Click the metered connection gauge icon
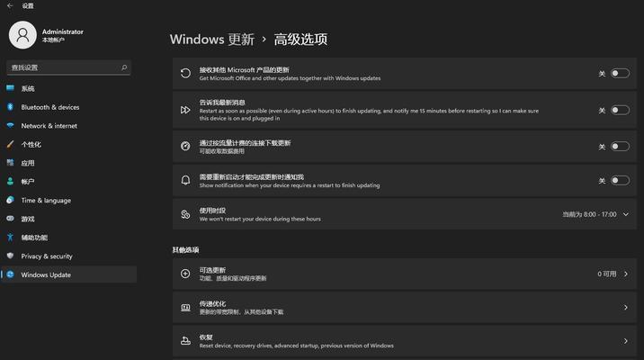This screenshot has height=360, width=644. coord(185,146)
